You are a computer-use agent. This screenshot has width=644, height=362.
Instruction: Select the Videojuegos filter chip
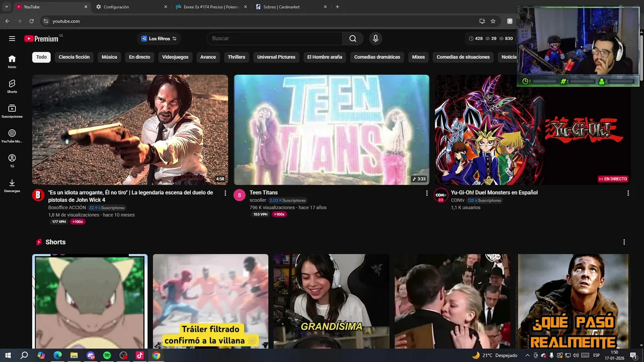(175, 57)
